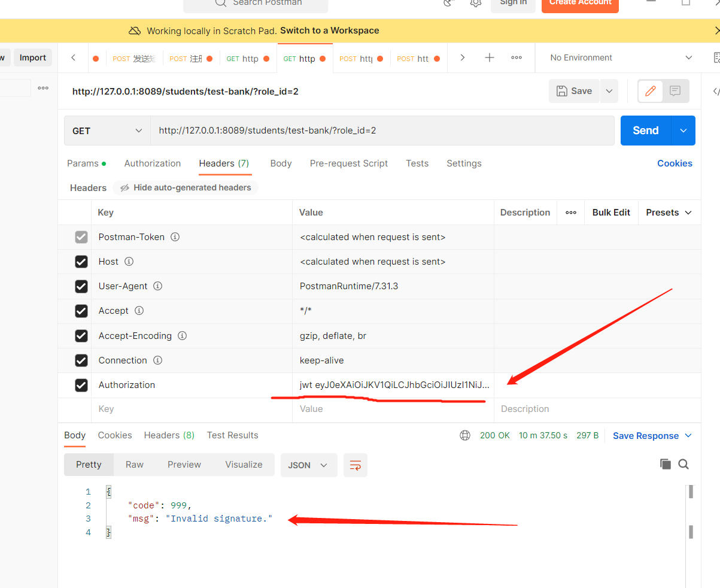Open the GET method dropdown
The image size is (720, 588).
pos(107,131)
